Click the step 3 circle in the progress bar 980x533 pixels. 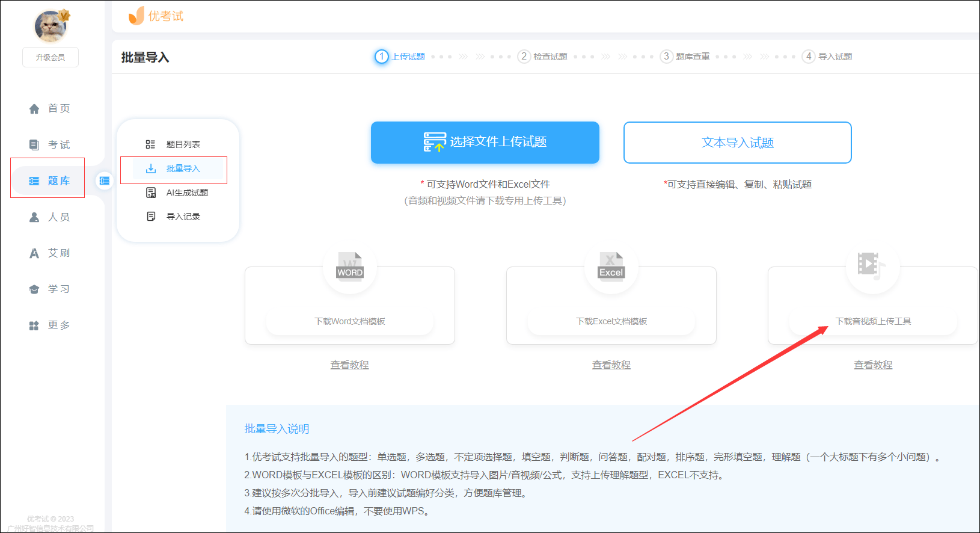(x=666, y=57)
